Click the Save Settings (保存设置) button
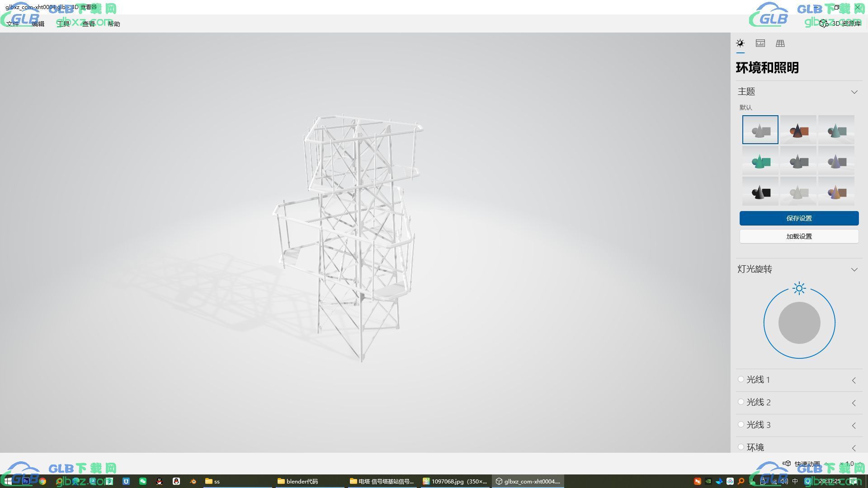The height and width of the screenshot is (488, 868). [x=799, y=218]
